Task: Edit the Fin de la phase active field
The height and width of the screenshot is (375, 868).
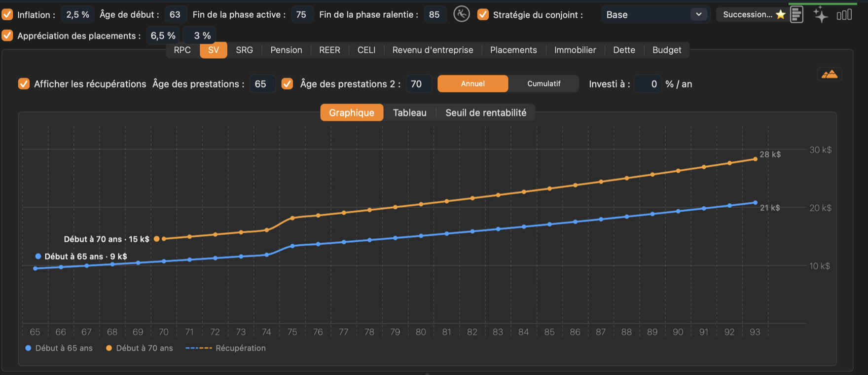Action: tap(301, 14)
